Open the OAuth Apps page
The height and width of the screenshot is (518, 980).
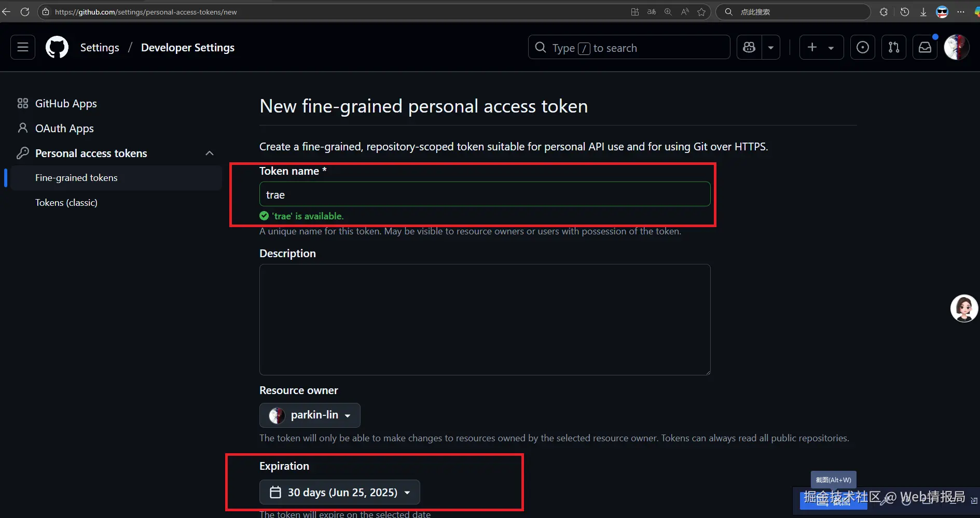pyautogui.click(x=64, y=128)
